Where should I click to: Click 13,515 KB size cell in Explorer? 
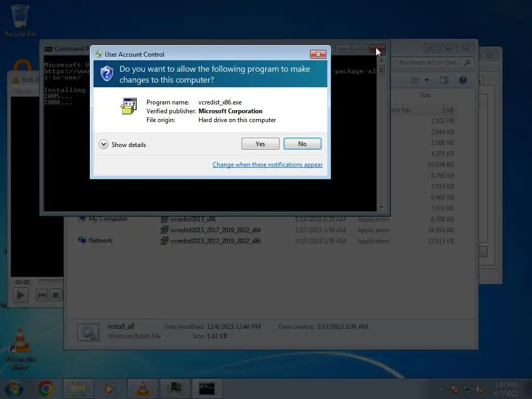point(441,241)
